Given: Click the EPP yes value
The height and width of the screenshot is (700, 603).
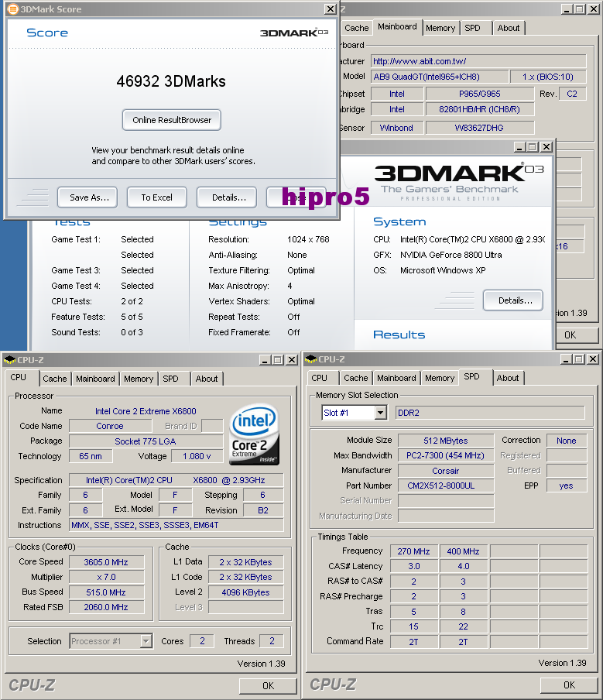Looking at the screenshot, I should coord(567,486).
